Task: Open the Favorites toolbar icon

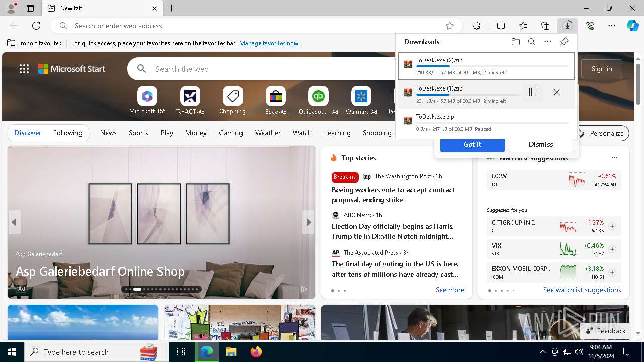Action: tap(523, 26)
